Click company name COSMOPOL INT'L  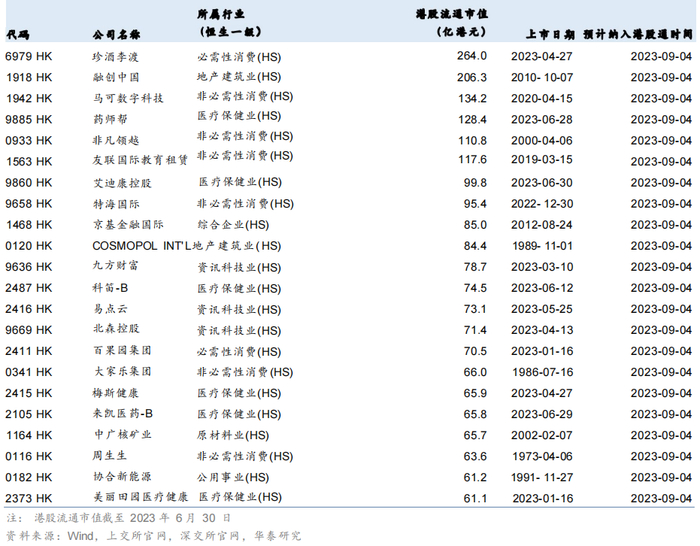click(142, 246)
